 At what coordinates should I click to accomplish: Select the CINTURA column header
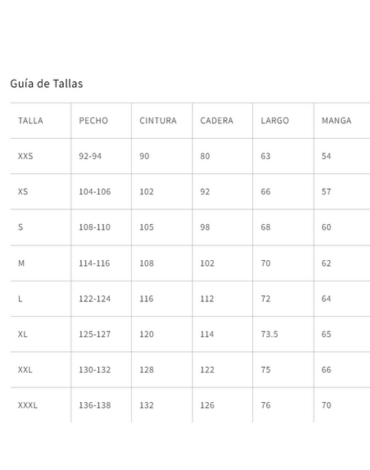tap(158, 120)
